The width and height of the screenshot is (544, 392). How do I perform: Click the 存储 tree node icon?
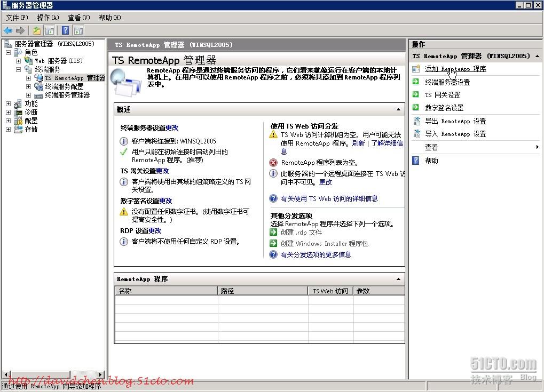[18, 129]
